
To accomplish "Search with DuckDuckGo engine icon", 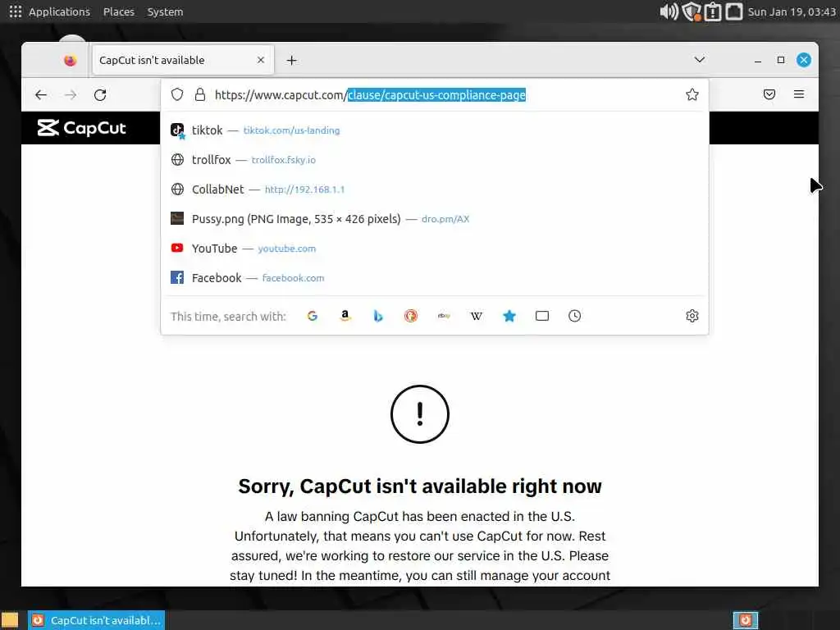I will [x=411, y=316].
